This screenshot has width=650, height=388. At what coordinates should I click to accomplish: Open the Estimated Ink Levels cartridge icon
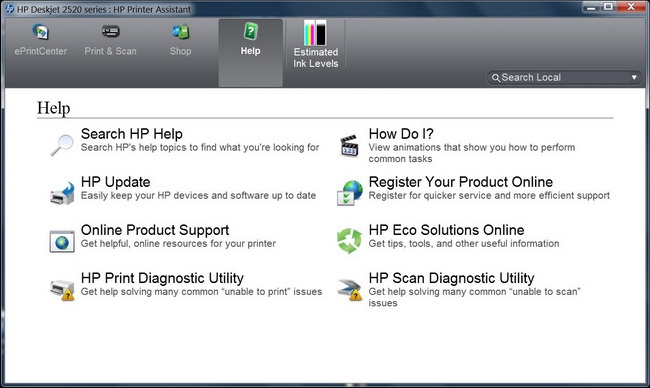click(x=315, y=33)
